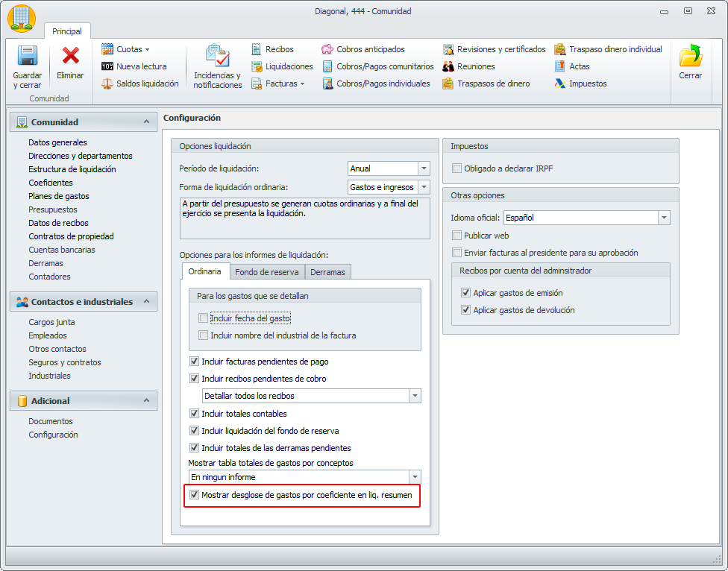Enable the Publicar web checkbox
Image resolution: width=728 pixels, height=571 pixels.
pos(456,236)
